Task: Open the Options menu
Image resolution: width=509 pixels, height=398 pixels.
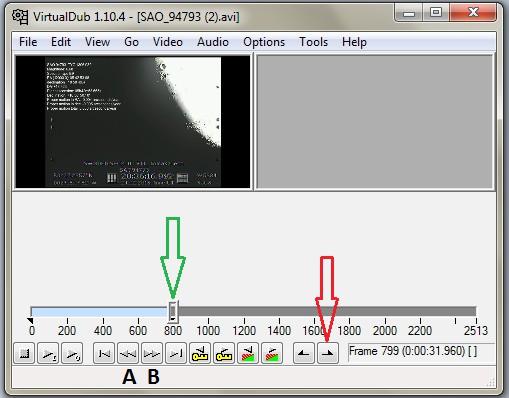Action: [x=264, y=42]
